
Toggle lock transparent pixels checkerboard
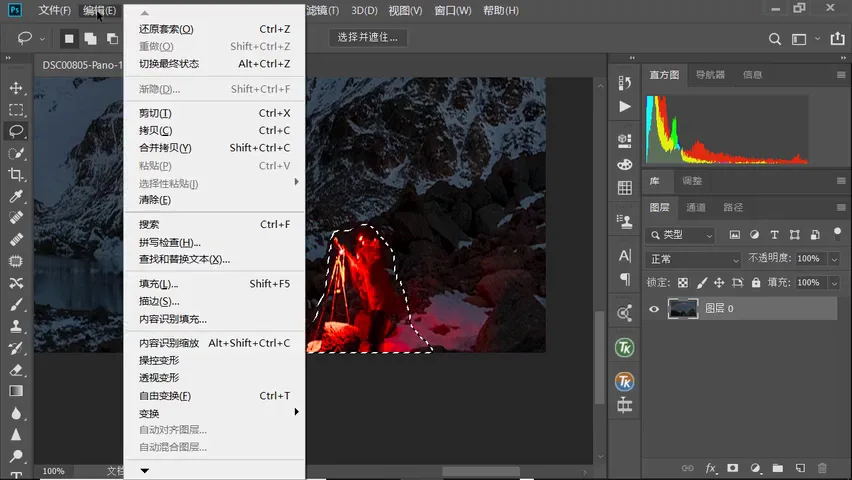[x=683, y=282]
